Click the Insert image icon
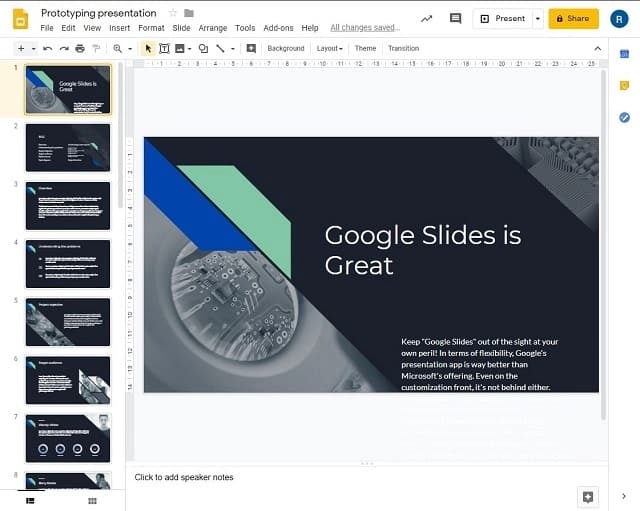The image size is (640, 511). pos(180,49)
